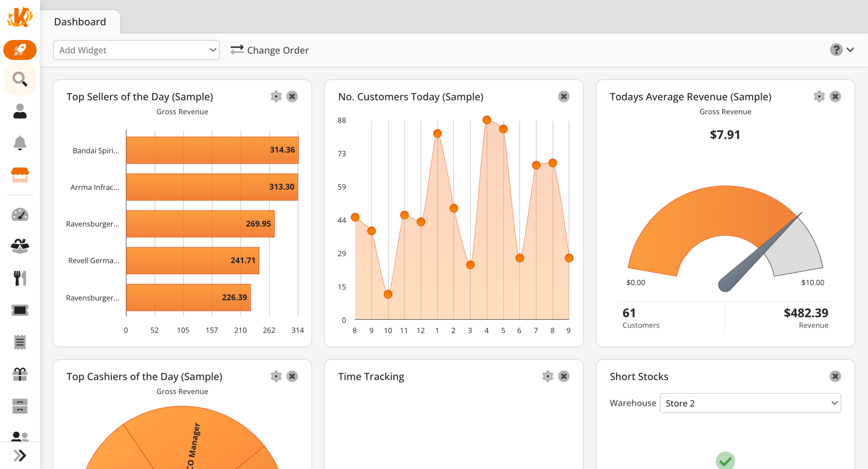Open the search magnifier in sidebar
The height and width of the screenshot is (469, 868).
pyautogui.click(x=20, y=79)
